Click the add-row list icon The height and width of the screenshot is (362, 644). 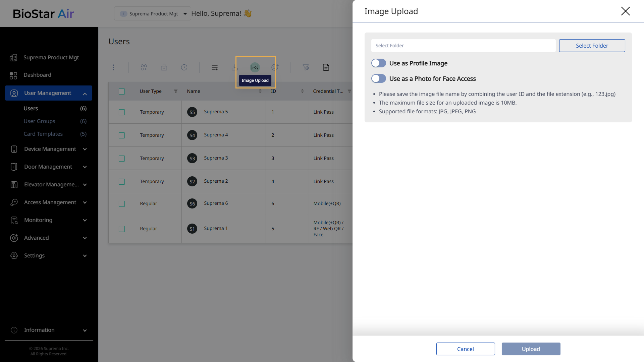click(x=215, y=67)
